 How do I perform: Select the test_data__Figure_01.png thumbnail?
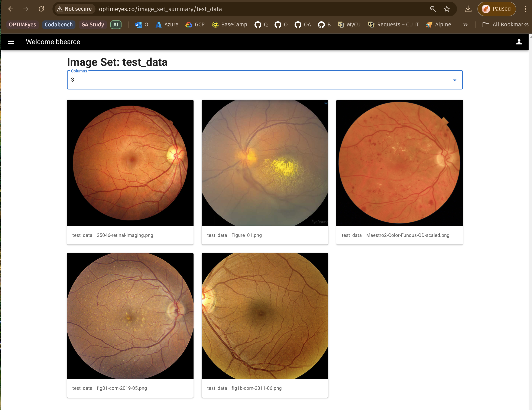click(265, 163)
